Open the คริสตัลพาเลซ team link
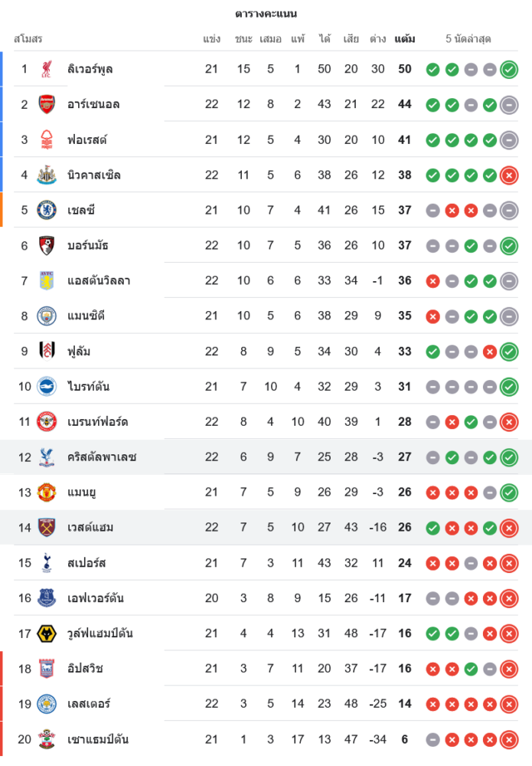 tap(102, 457)
